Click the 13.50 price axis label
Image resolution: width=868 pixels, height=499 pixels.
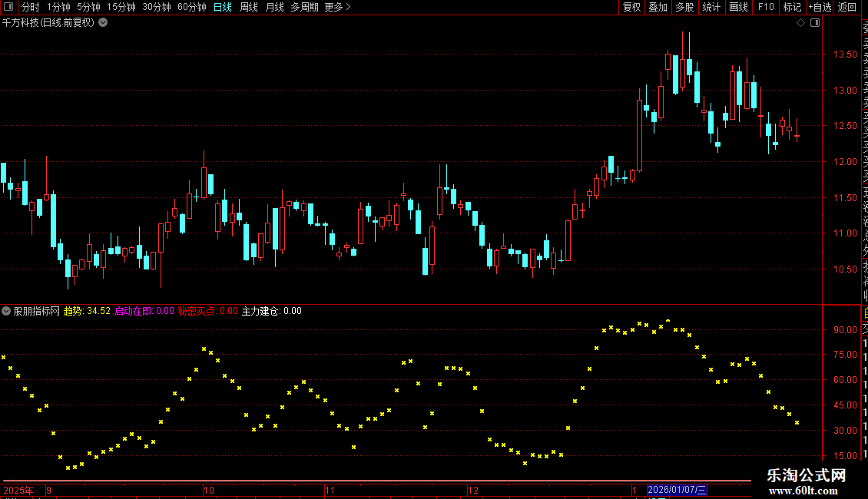845,55
